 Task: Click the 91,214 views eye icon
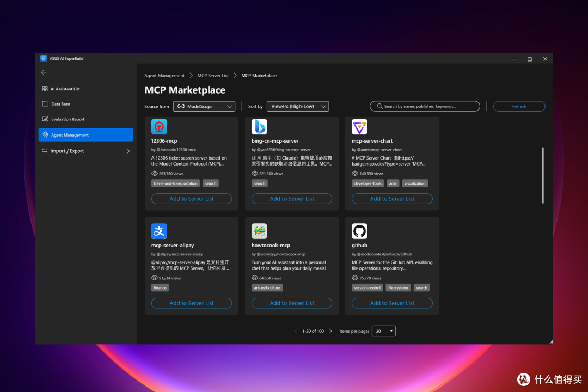pyautogui.click(x=155, y=278)
